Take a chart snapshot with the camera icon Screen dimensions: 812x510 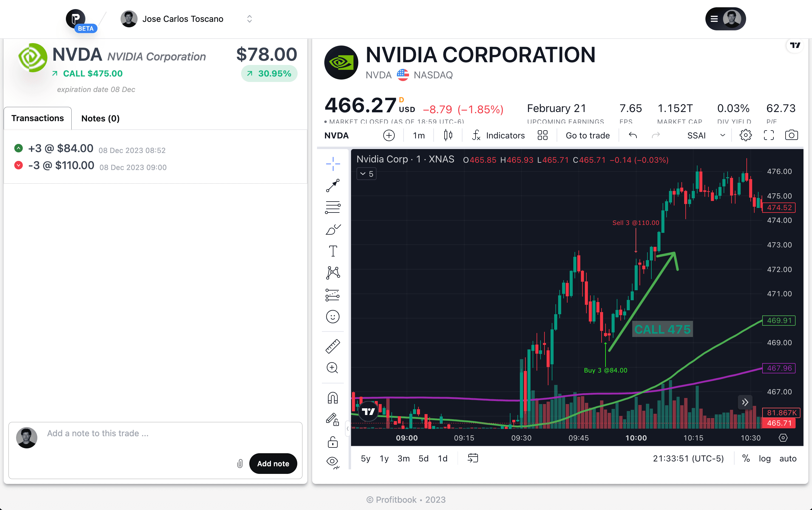pos(792,135)
